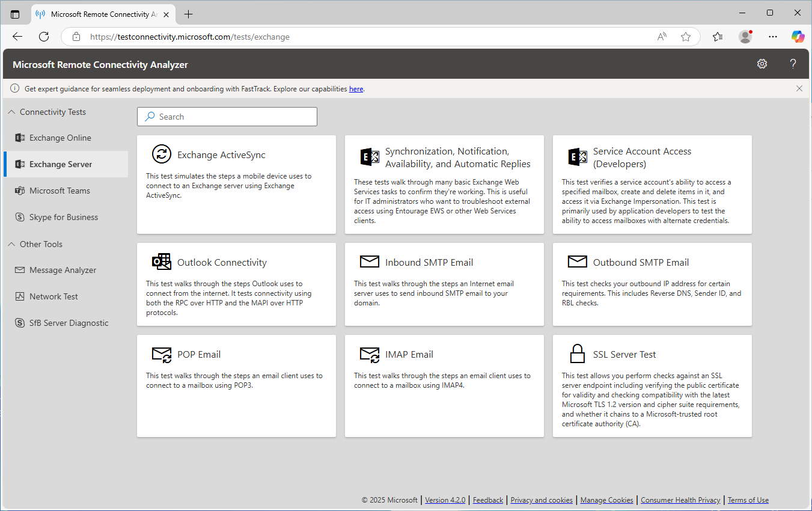The height and width of the screenshot is (511, 812).
Task: Open the Service Account Access (Developers) title
Action: [642, 158]
